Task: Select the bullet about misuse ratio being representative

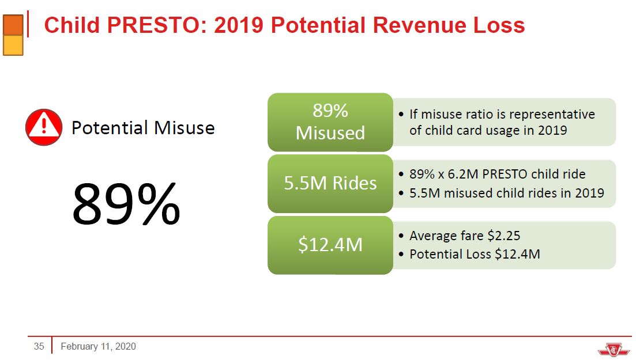Action: pyautogui.click(x=501, y=122)
